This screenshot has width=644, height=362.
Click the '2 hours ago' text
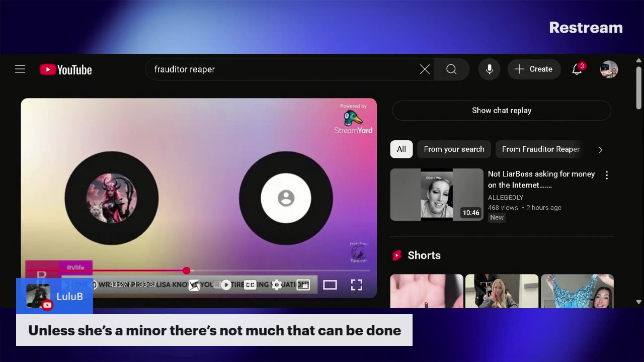[544, 208]
